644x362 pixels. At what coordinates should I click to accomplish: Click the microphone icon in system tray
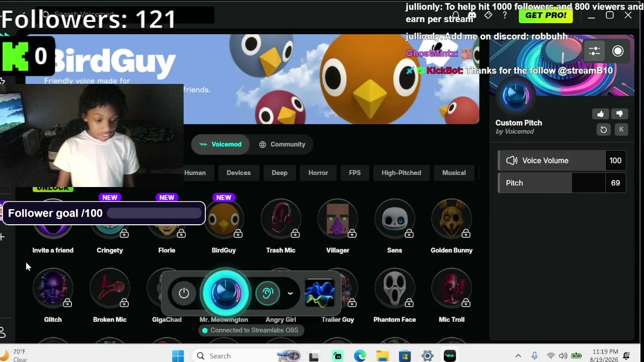click(x=534, y=356)
